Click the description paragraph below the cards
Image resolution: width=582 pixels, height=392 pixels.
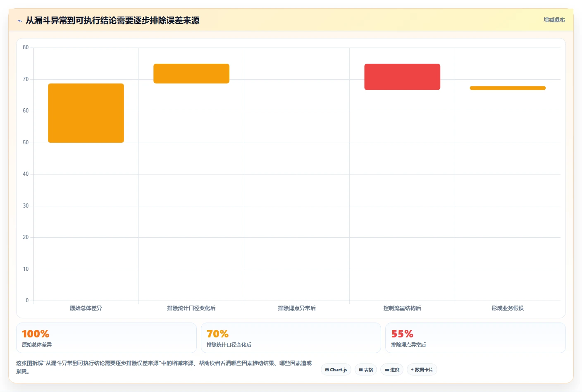click(164, 367)
